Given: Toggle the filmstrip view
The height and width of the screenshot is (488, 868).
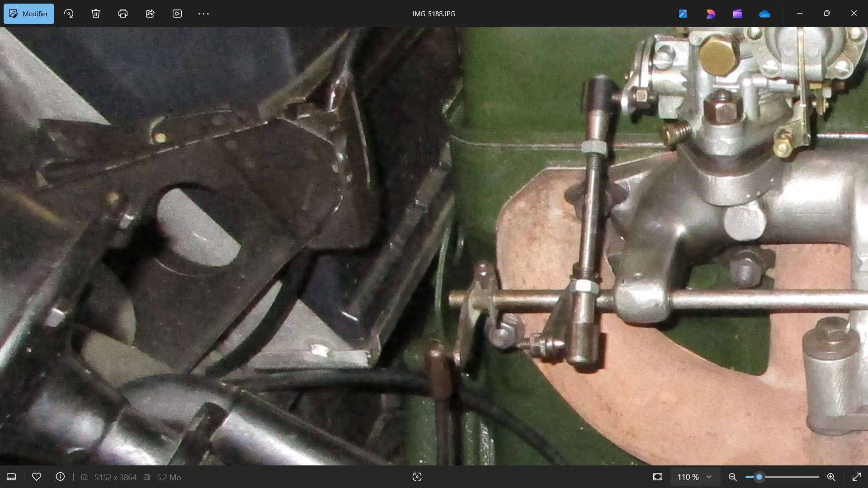Looking at the screenshot, I should [11, 477].
